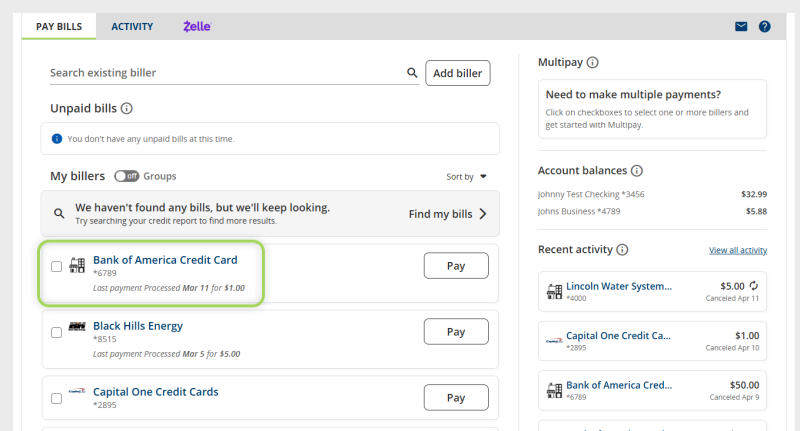This screenshot has height=431, width=800.
Task: Select the Bank of America Credit Card checkbox
Action: [x=57, y=266]
